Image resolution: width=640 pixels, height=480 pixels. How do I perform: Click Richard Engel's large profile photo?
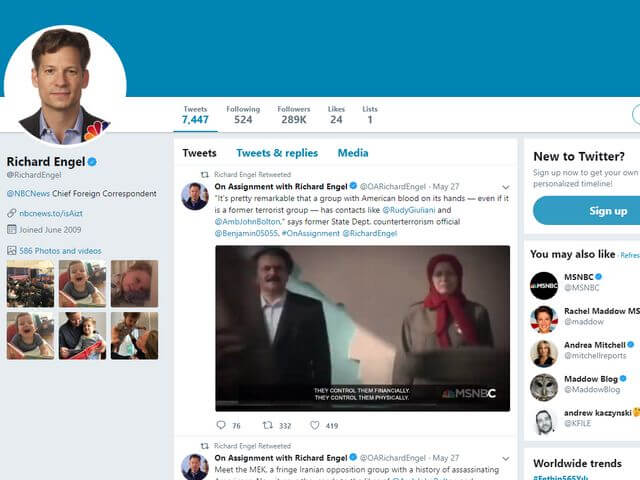tap(65, 85)
